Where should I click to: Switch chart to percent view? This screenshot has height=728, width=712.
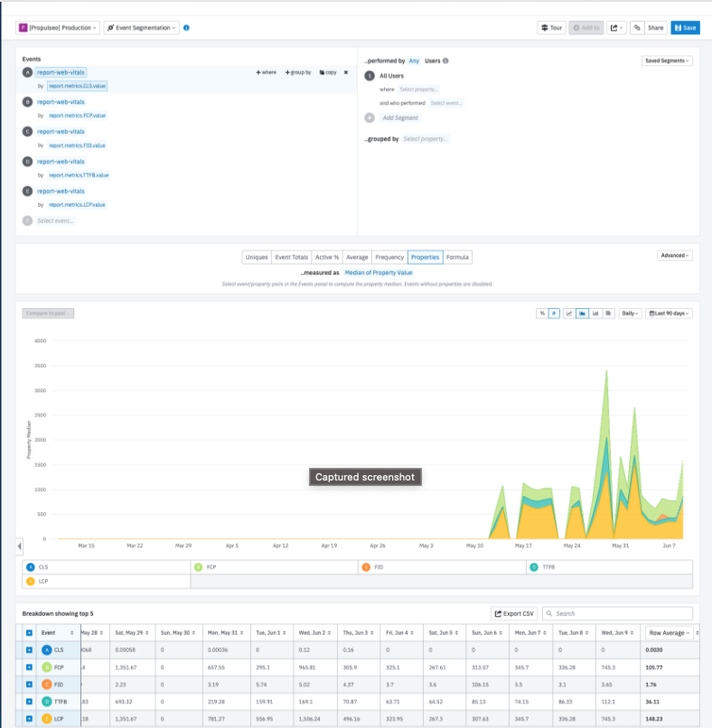coord(542,313)
